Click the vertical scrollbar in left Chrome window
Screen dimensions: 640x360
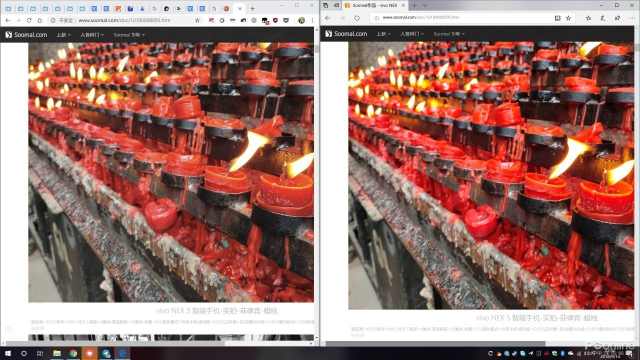coord(316,49)
